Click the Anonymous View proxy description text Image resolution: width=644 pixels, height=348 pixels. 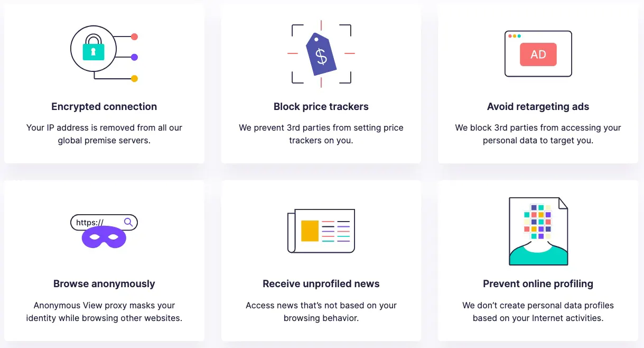(x=104, y=312)
